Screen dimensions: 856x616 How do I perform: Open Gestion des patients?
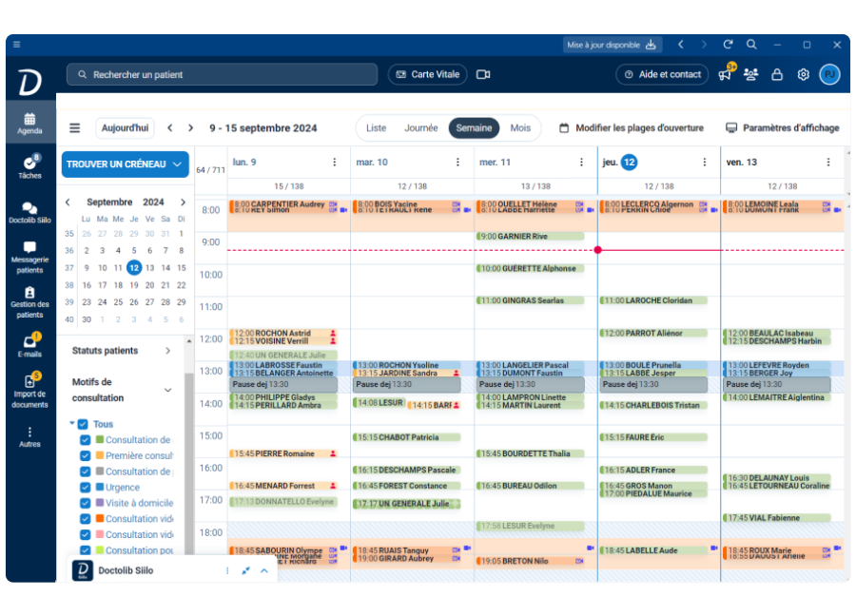pos(29,301)
